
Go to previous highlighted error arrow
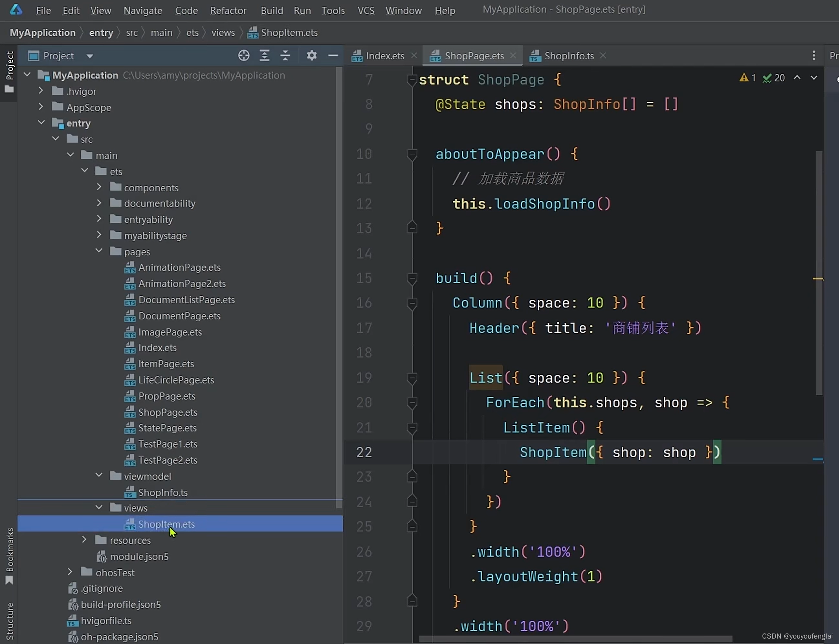coord(797,78)
